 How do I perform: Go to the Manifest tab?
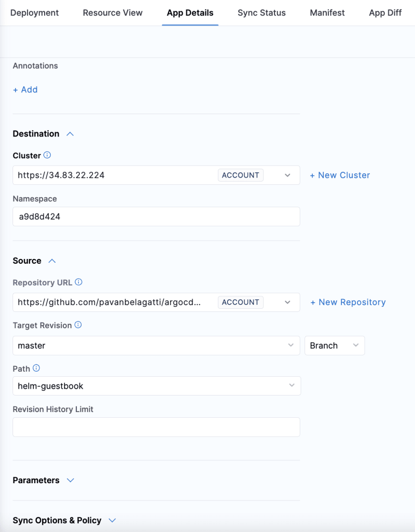point(327,13)
